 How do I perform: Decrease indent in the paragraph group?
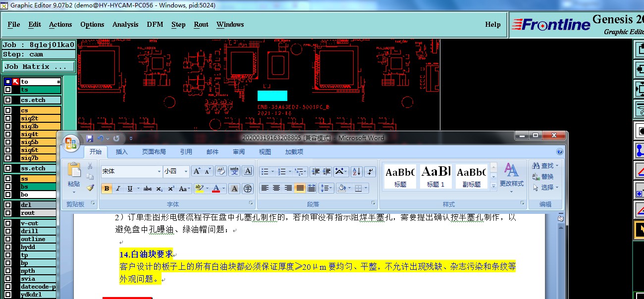click(316, 172)
